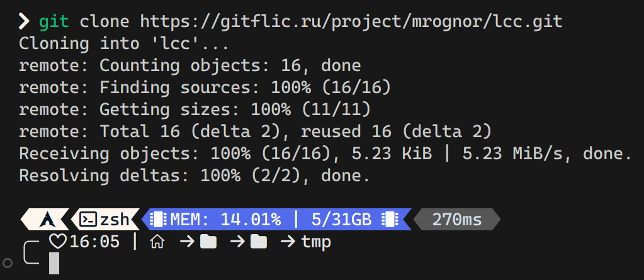Open the gitflic.ru repository URL

(351, 22)
